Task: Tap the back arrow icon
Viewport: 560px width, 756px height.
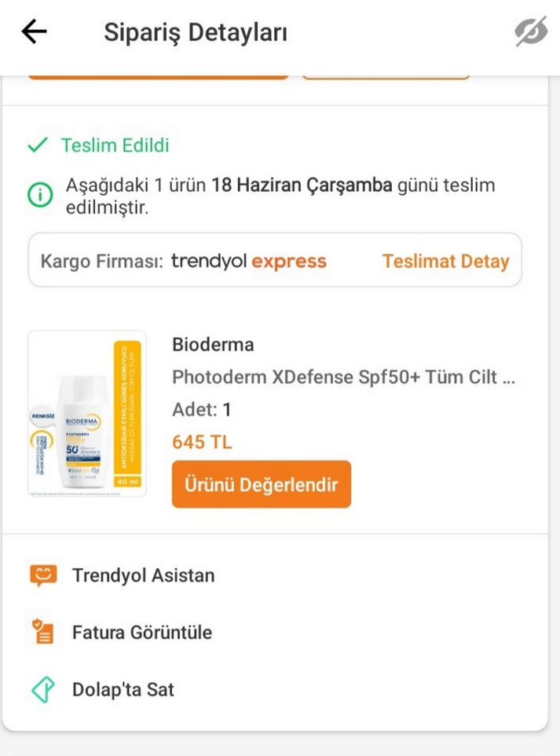Action: 33,31
